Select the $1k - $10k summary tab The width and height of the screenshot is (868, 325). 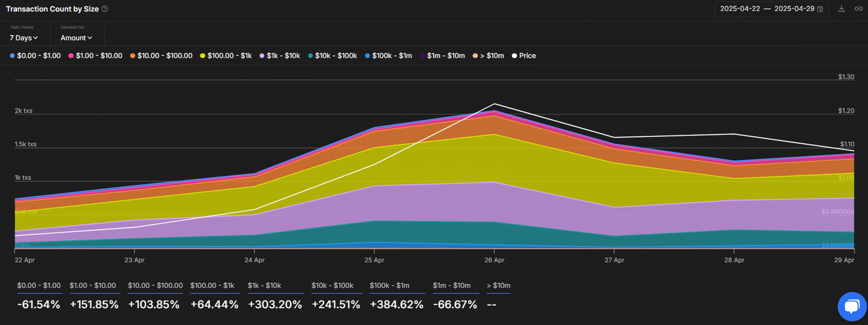pos(264,286)
